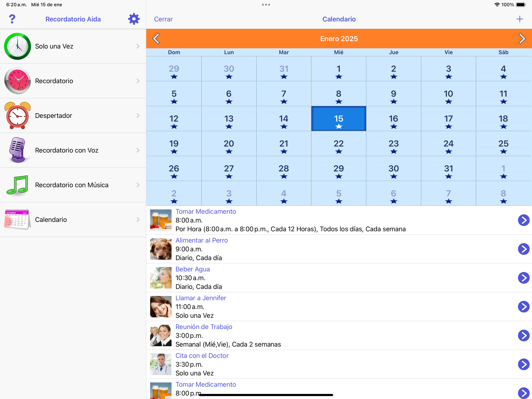Expand the Calendario row chevron
532x399 pixels.
[x=138, y=220]
